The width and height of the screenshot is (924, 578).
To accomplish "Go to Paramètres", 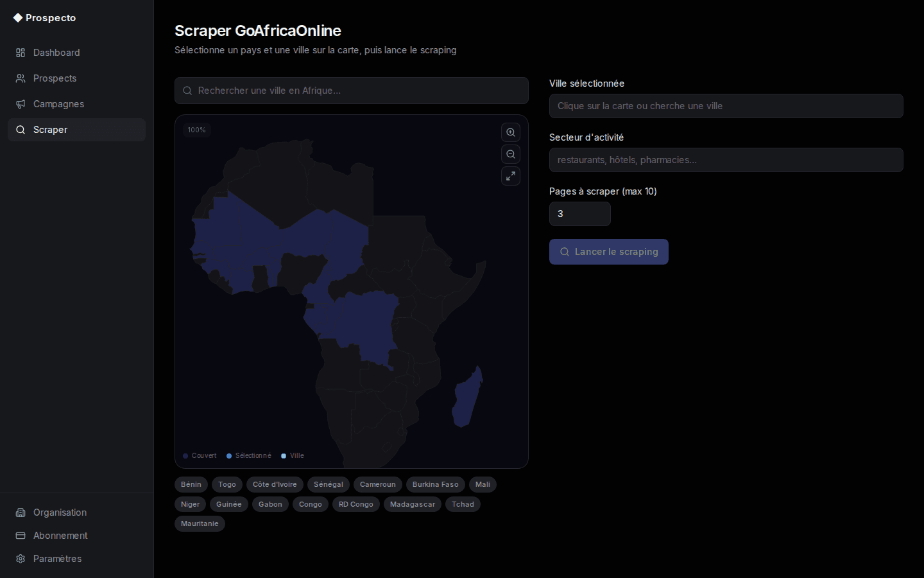I will click(76, 559).
